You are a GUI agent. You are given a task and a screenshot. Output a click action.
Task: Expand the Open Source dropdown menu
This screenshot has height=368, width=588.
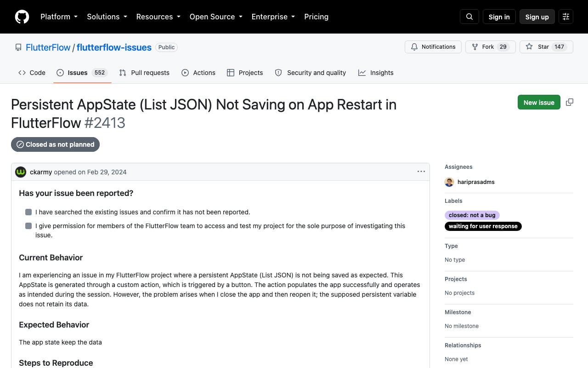point(216,17)
